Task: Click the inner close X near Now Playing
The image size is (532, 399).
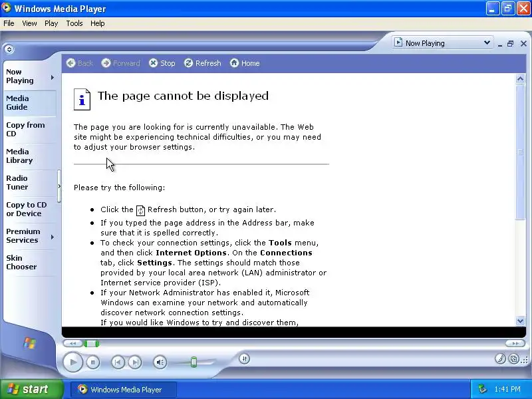Action: (x=523, y=43)
